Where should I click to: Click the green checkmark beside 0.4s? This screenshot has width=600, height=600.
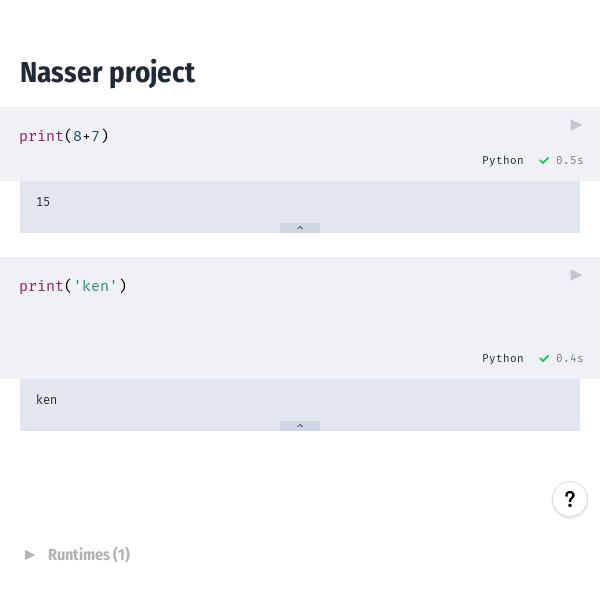(544, 358)
